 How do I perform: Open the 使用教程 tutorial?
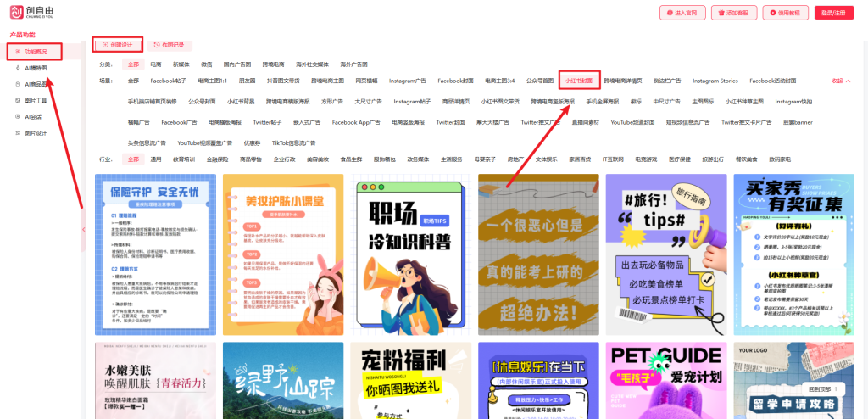pos(785,12)
